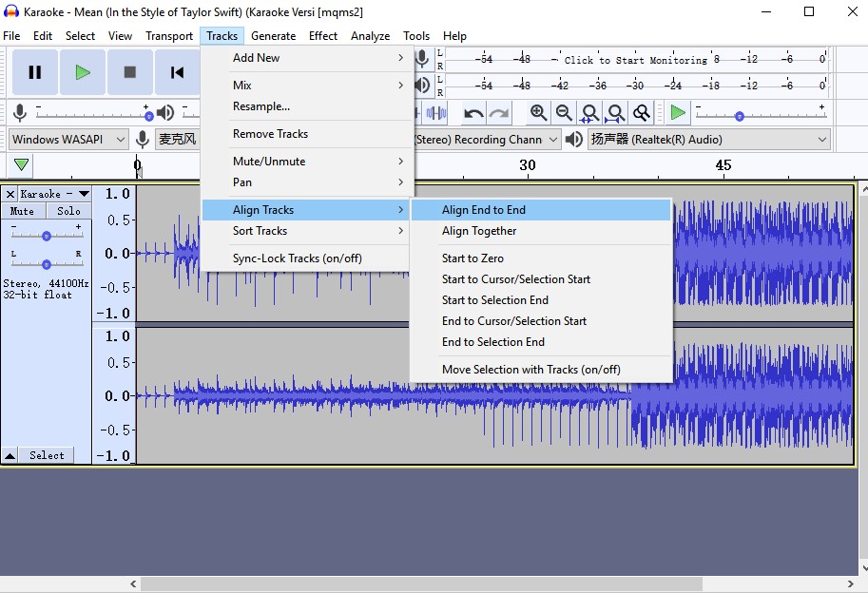
Task: Open the Analyze menu
Action: tap(371, 36)
